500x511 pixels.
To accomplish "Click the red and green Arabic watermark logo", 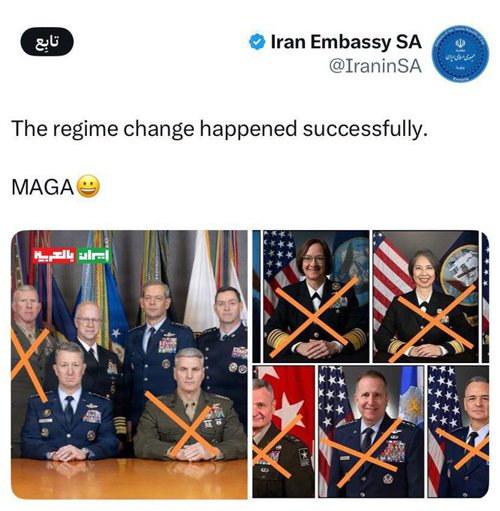I will click(x=71, y=255).
